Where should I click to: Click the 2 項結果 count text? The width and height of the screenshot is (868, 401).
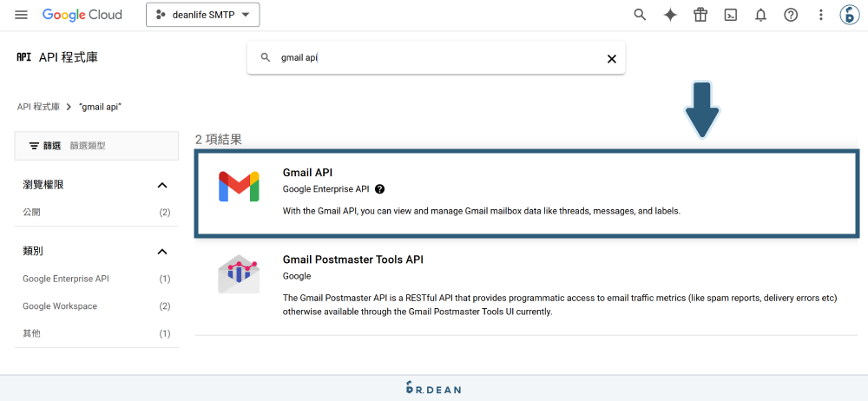219,140
